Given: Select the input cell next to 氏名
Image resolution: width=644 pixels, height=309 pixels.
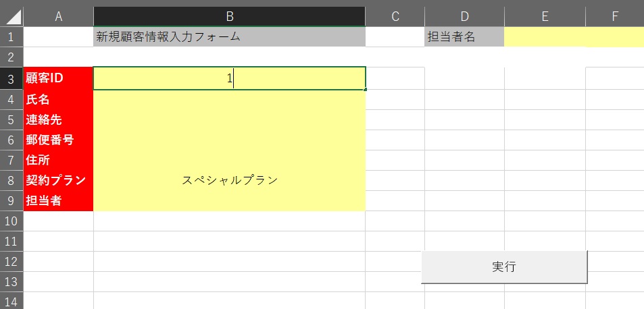Looking at the screenshot, I should tap(229, 99).
